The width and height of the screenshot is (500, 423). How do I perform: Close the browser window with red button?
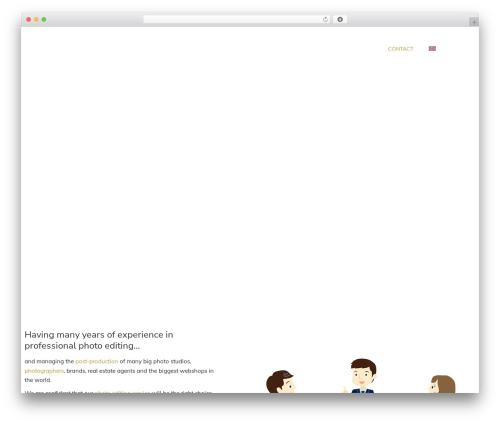pyautogui.click(x=29, y=20)
